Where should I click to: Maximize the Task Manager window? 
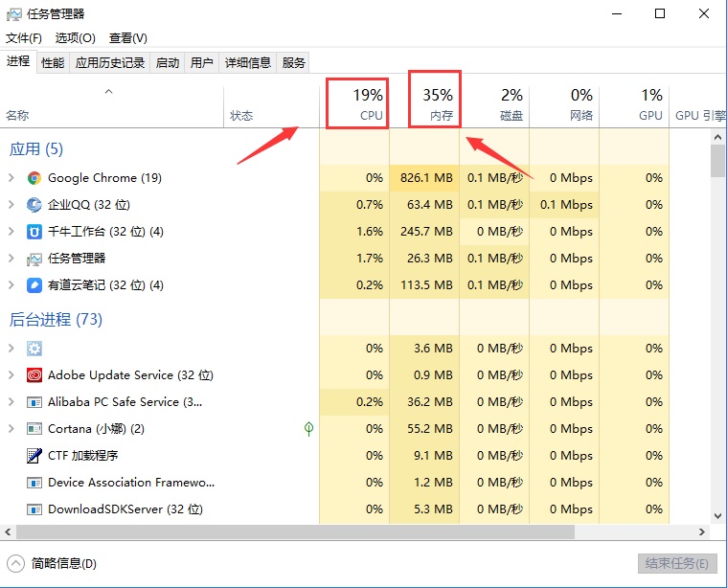point(660,14)
